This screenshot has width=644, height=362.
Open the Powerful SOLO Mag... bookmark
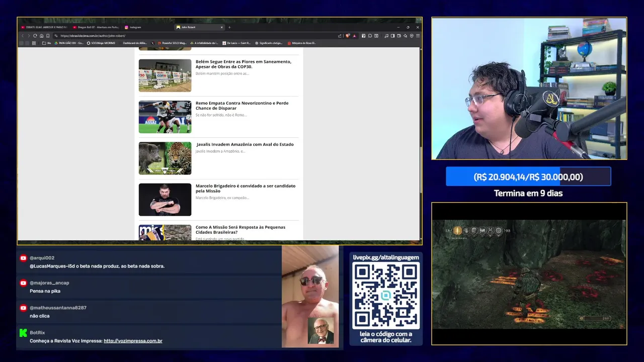[172, 43]
